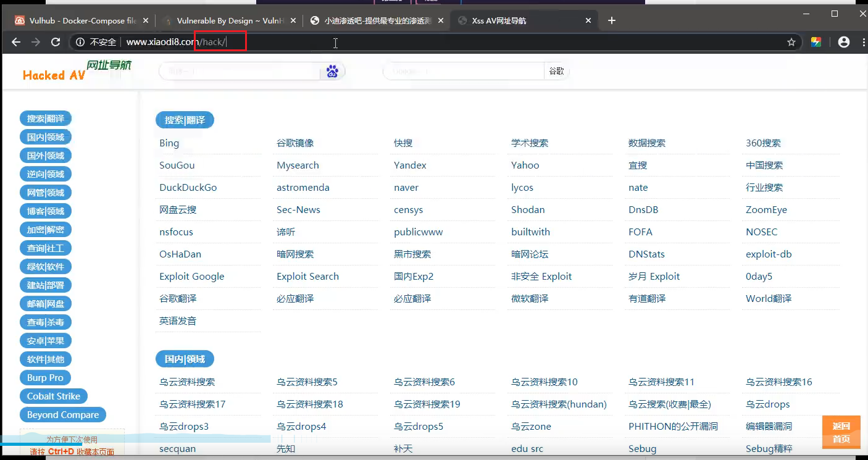This screenshot has width=868, height=460.
Task: Click the Hacked AV site logo
Action: (x=77, y=71)
